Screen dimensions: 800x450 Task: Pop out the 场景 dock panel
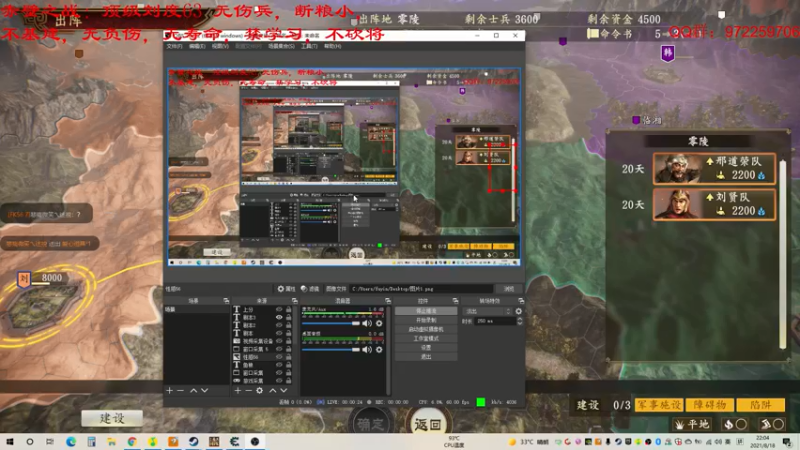pos(226,301)
